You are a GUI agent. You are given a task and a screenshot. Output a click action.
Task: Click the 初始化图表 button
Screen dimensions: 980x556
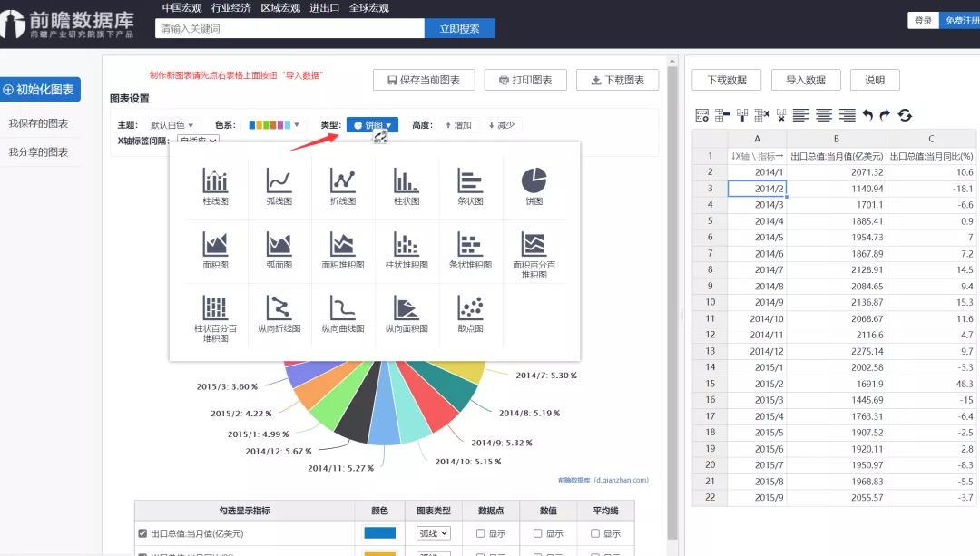[40, 89]
